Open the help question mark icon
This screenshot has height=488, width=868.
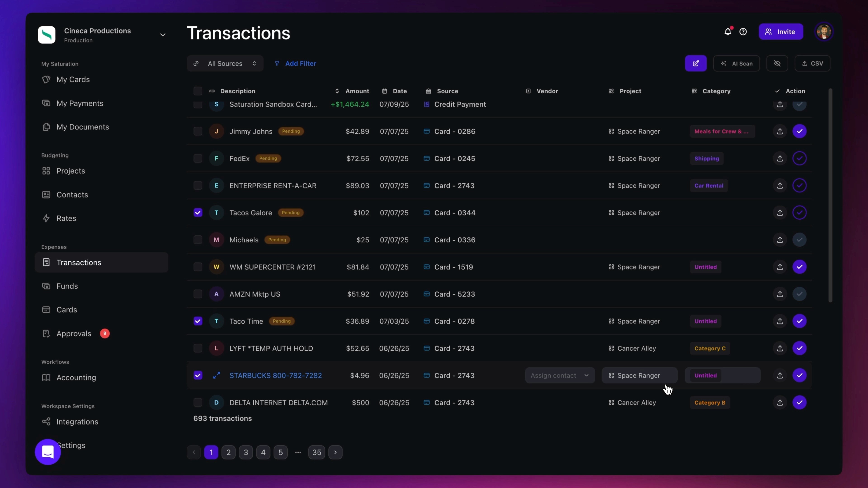(x=743, y=32)
